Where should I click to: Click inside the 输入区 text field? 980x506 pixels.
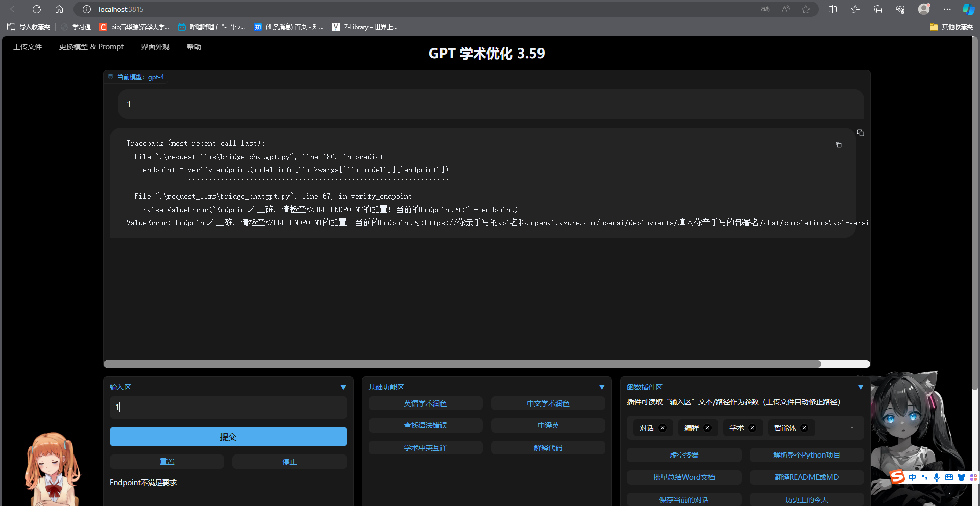[x=228, y=407]
